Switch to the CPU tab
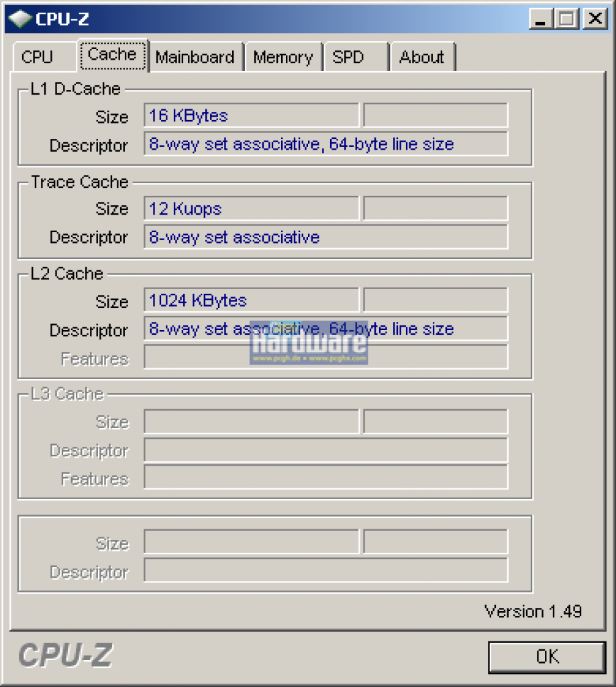 (44, 57)
